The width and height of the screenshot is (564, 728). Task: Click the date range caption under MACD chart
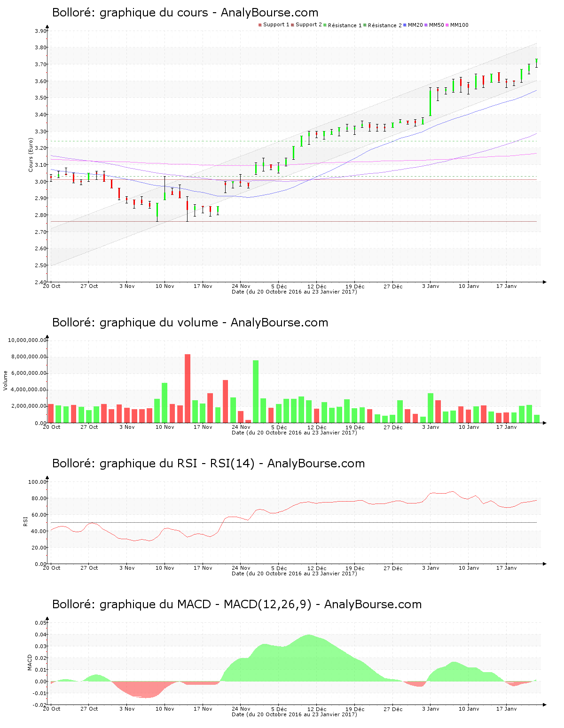coord(294,714)
